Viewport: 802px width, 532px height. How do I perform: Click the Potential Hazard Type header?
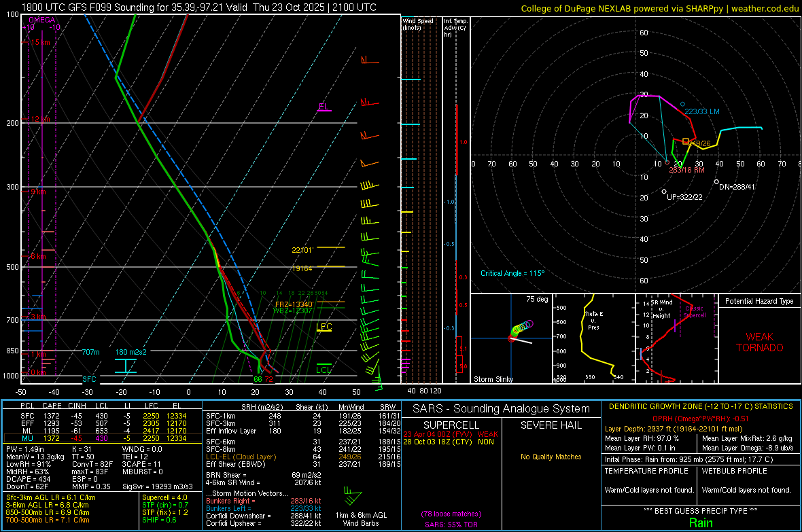click(759, 301)
